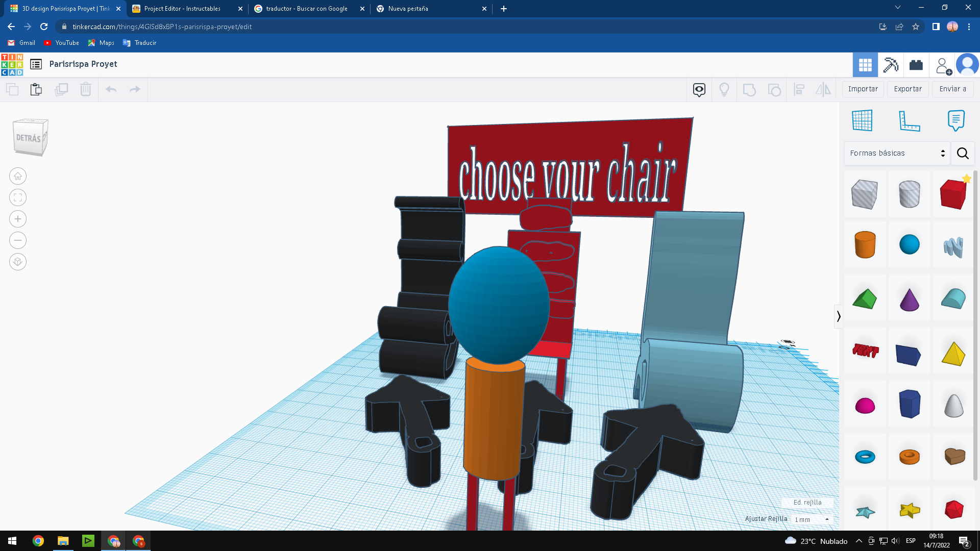
Task: Select the Ruler tool
Action: 909,121
